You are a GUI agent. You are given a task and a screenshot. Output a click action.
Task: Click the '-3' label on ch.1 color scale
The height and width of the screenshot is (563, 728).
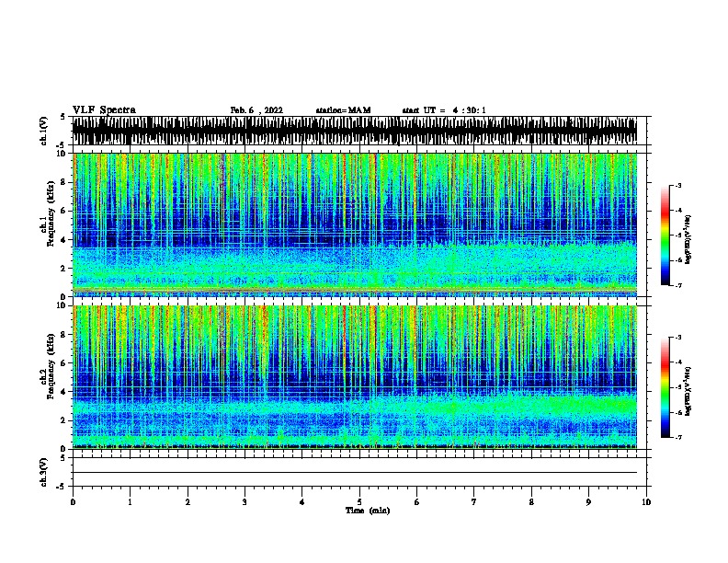coord(678,185)
